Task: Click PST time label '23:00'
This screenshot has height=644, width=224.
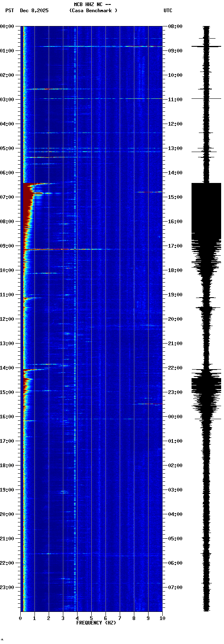Action: (7, 587)
